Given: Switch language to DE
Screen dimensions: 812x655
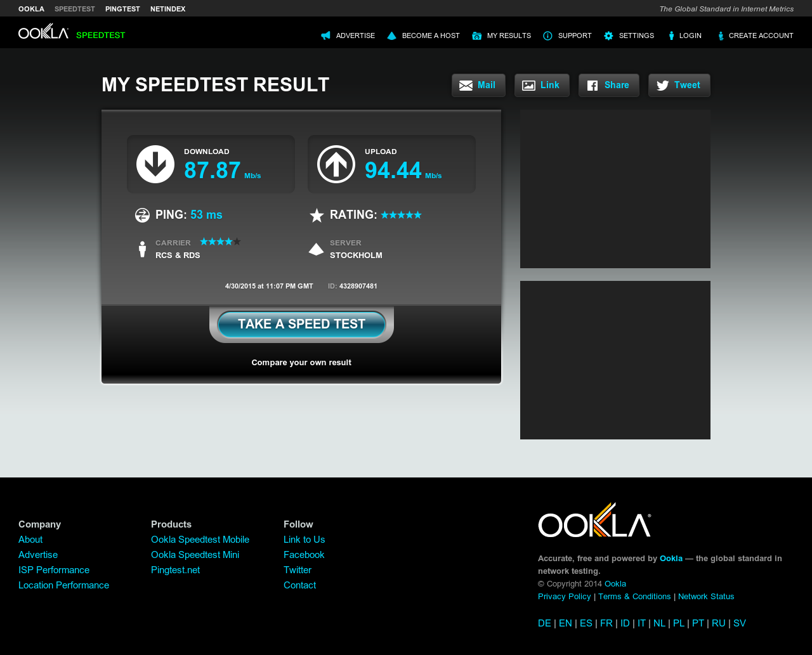Looking at the screenshot, I should (x=544, y=623).
